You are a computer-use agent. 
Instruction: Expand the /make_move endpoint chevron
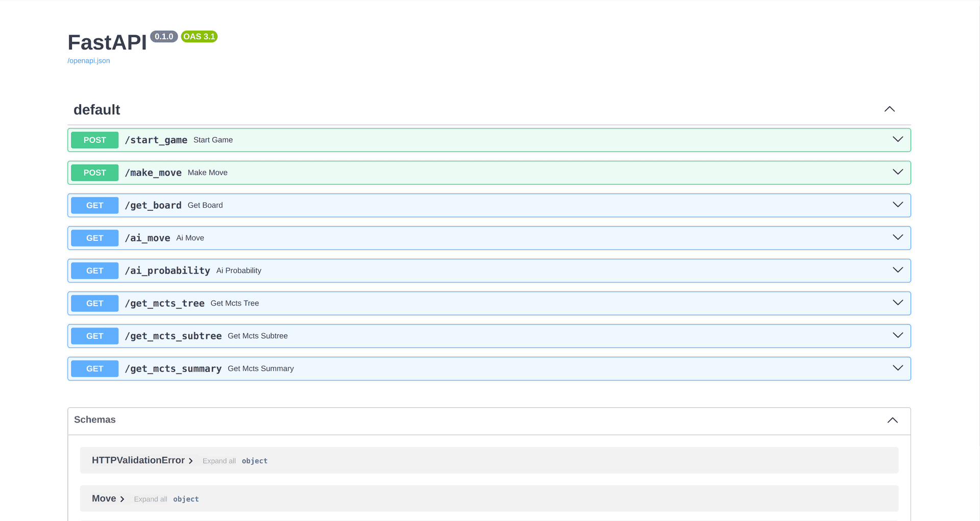(x=898, y=172)
